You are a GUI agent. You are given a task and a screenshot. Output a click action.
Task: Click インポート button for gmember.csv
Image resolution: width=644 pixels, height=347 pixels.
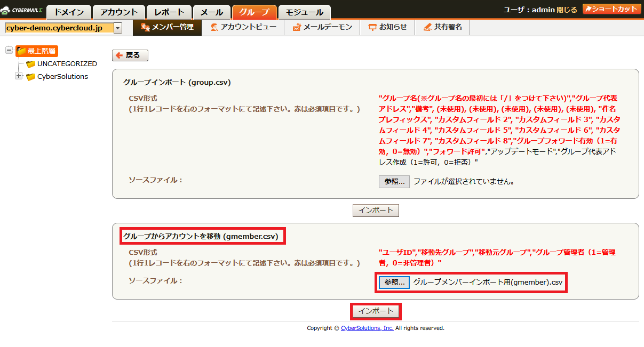tap(376, 311)
